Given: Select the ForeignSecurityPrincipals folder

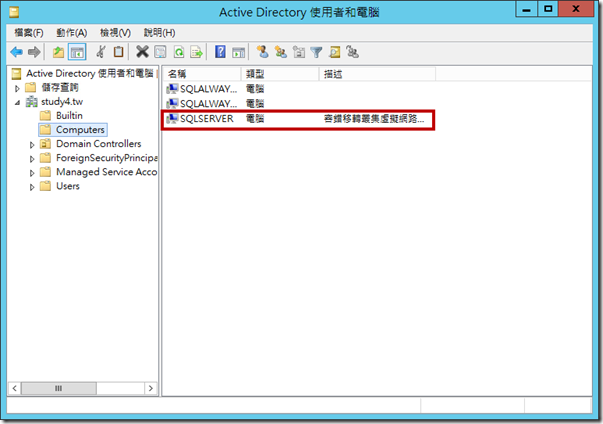Looking at the screenshot, I should (x=107, y=158).
